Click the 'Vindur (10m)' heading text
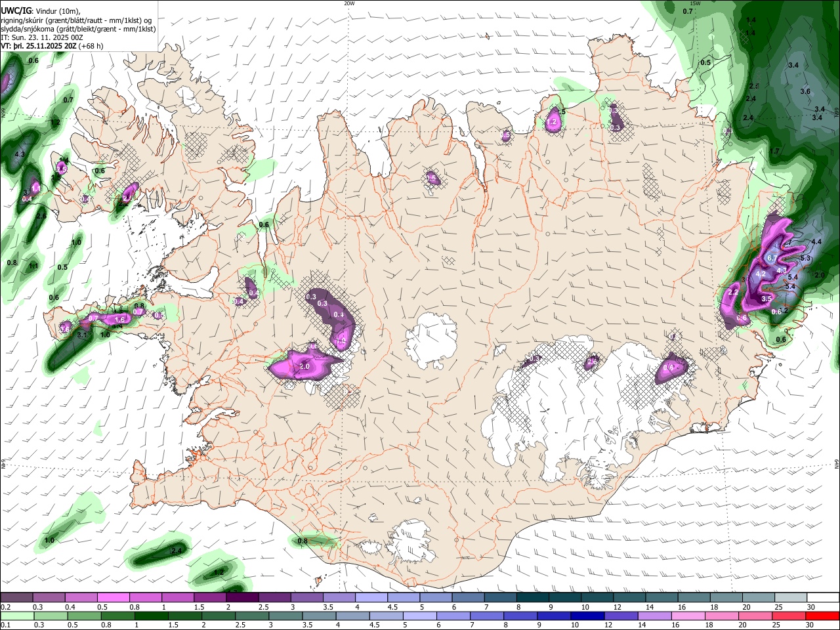 (x=57, y=11)
